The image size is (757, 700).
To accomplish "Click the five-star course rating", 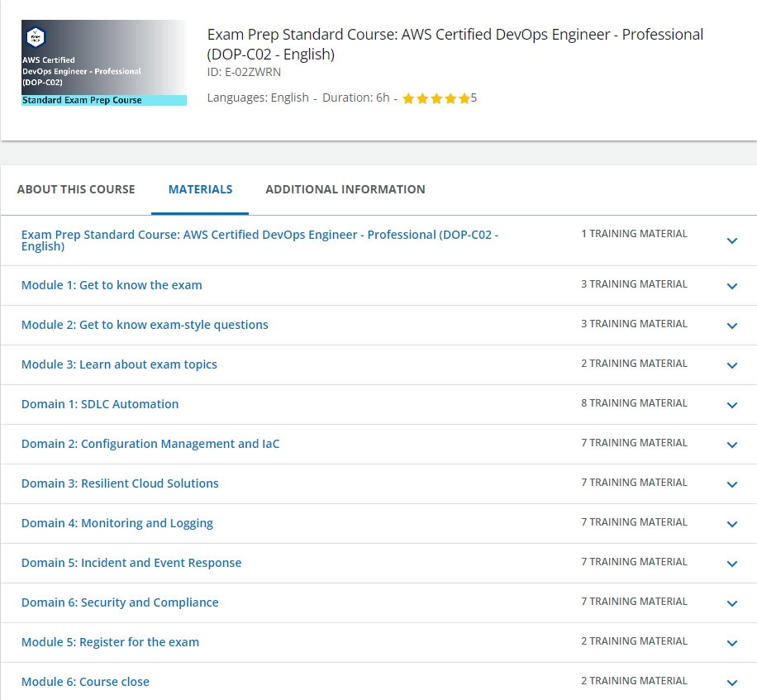I will point(436,98).
